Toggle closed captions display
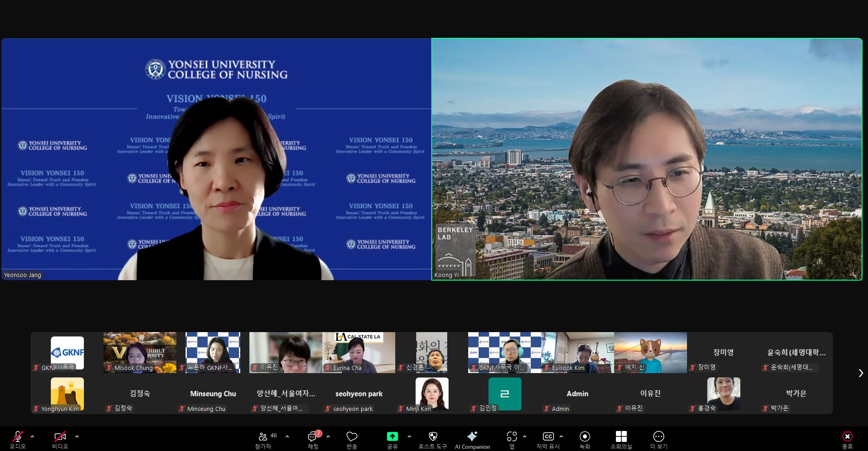The height and width of the screenshot is (451, 868). pyautogui.click(x=548, y=439)
